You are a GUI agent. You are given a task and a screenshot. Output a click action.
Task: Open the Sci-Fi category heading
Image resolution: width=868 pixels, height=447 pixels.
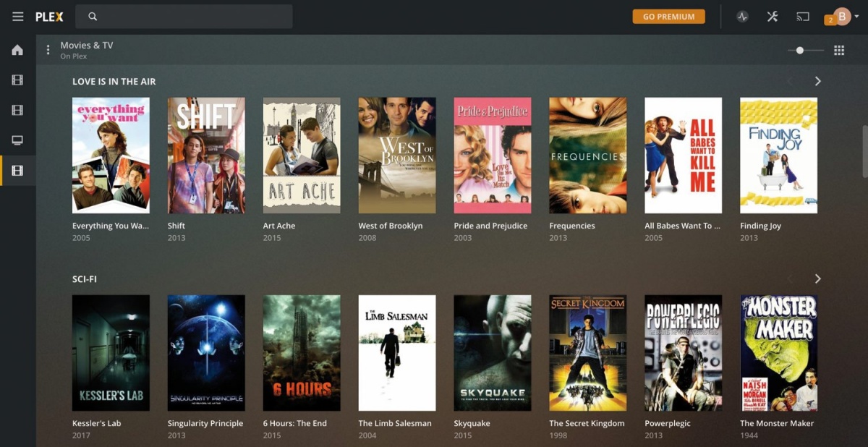coord(85,278)
